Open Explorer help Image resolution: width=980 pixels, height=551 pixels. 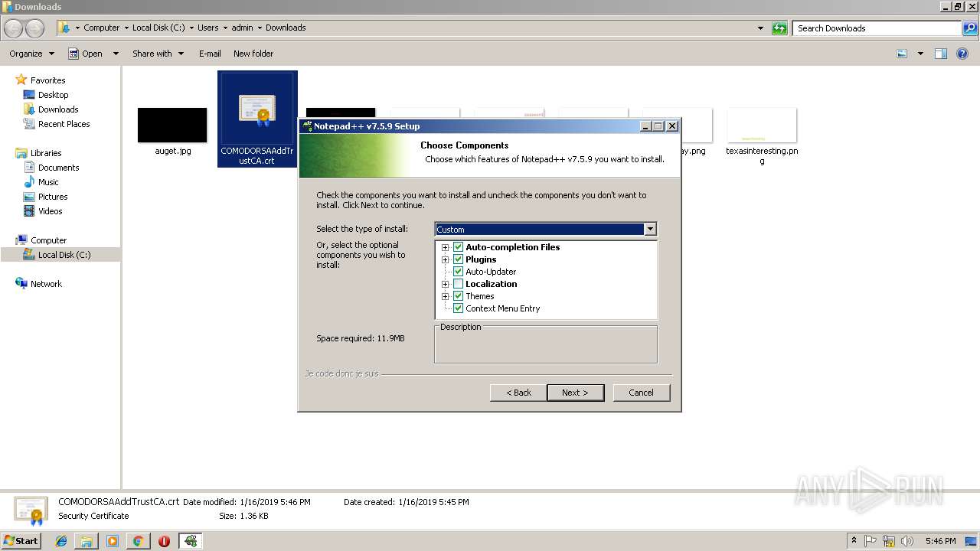[962, 54]
